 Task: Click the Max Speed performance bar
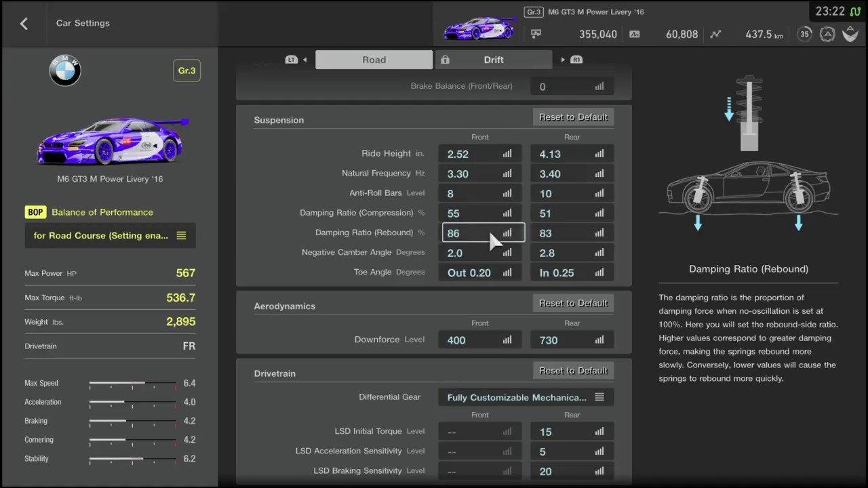pyautogui.click(x=132, y=383)
